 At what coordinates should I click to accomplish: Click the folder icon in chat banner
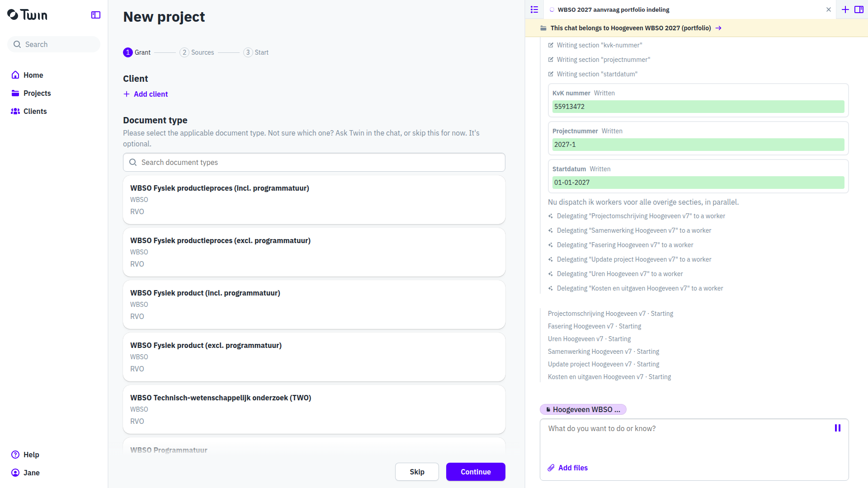543,28
